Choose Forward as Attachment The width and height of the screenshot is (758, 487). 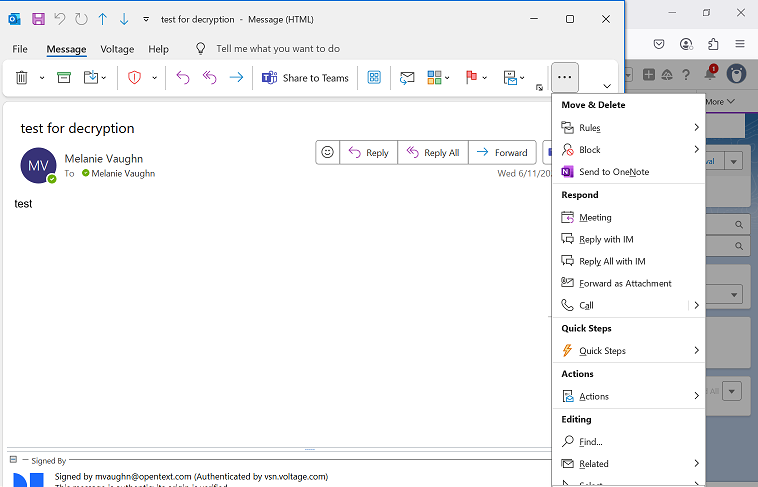pos(628,283)
